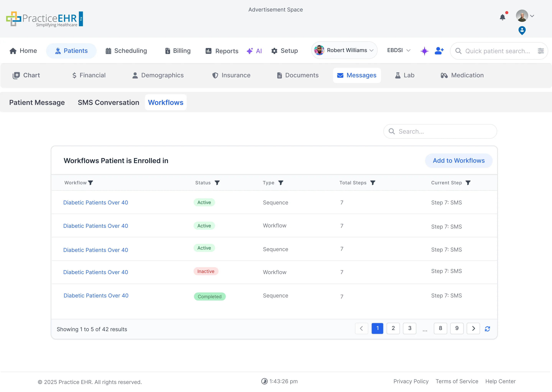Open advanced search filters beside quick patient search
The width and height of the screenshot is (552, 392).
pyautogui.click(x=541, y=51)
